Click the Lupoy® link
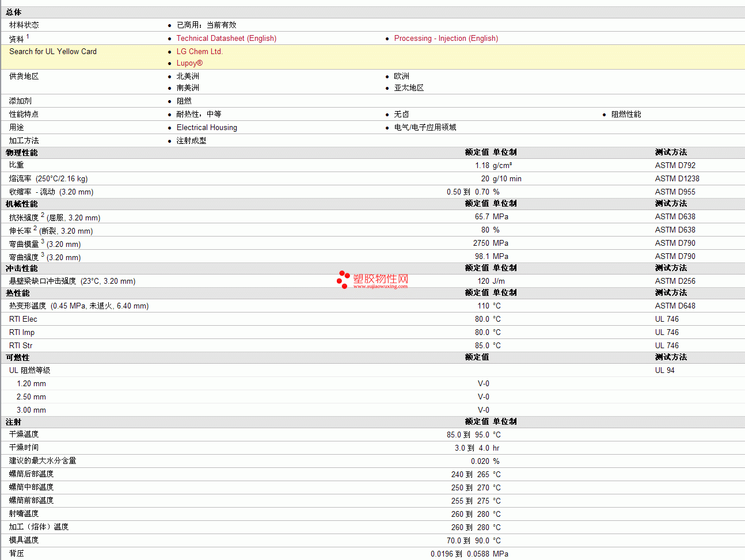The width and height of the screenshot is (745, 560). [x=189, y=63]
